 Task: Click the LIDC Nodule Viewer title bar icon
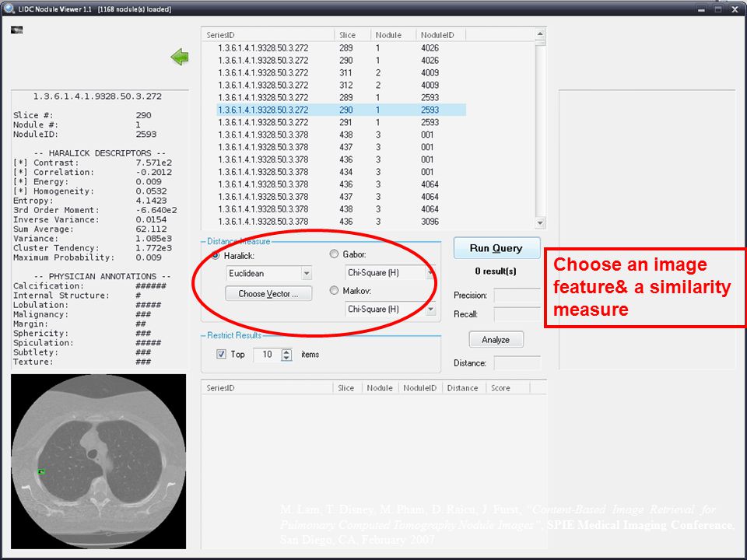9,8
